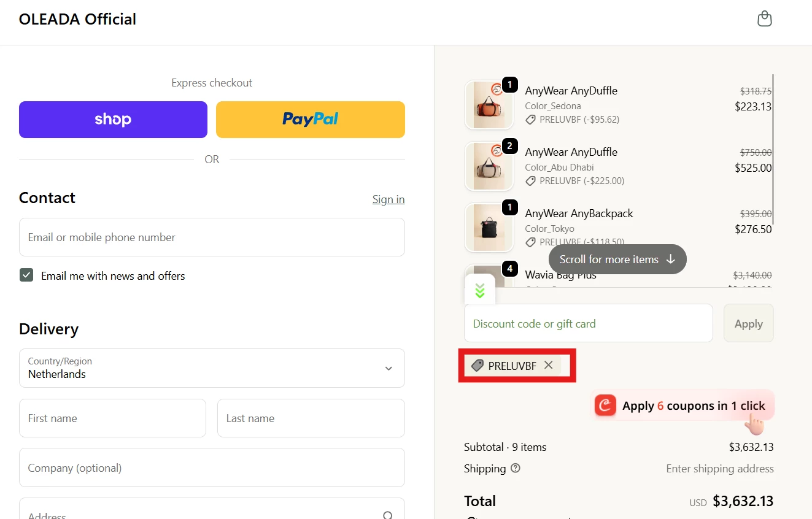Image resolution: width=812 pixels, height=519 pixels.
Task: Click the shipping help question mark icon
Action: coord(515,469)
